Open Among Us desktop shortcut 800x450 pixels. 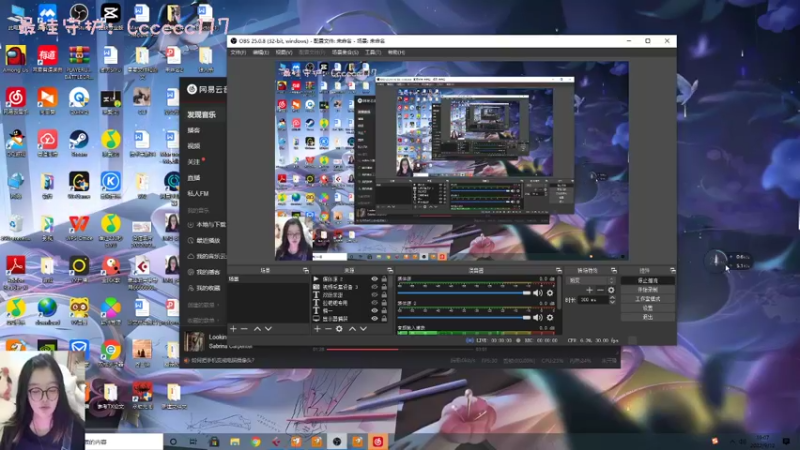click(16, 59)
